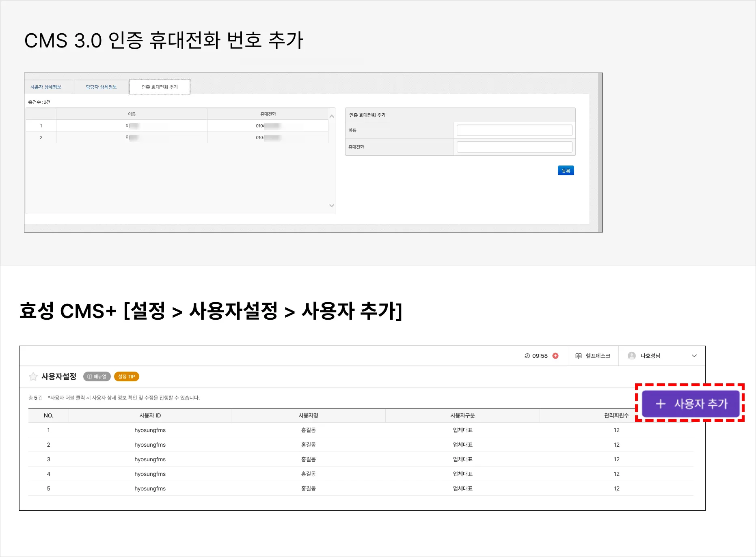This screenshot has width=756, height=557.
Task: Click the NO. column header
Action: coord(49,415)
